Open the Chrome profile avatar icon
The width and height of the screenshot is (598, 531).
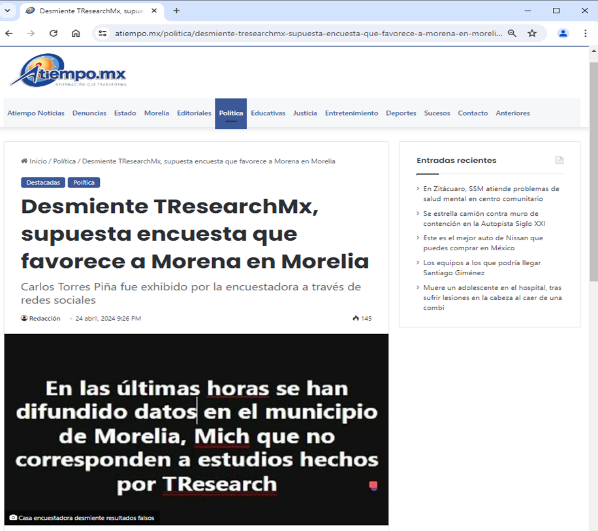[x=563, y=34]
